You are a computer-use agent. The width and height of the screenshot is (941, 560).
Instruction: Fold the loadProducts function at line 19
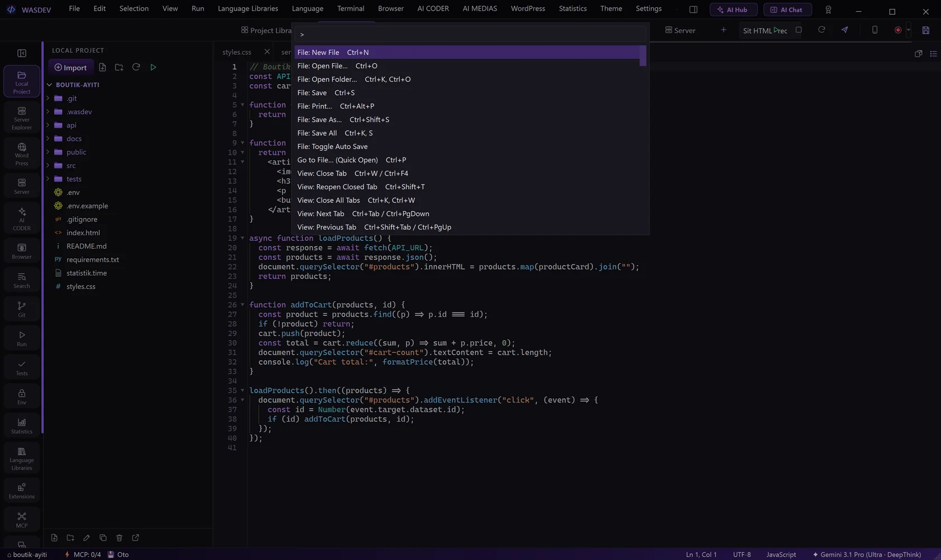pyautogui.click(x=243, y=238)
